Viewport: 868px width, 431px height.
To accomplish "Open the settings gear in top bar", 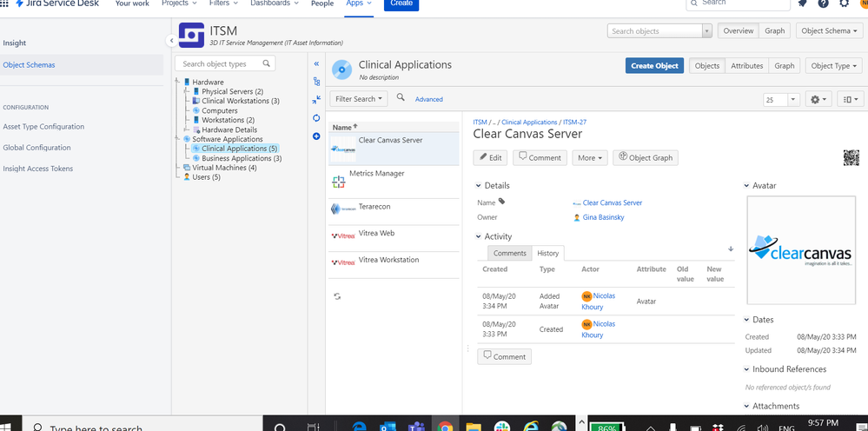I will pyautogui.click(x=844, y=3).
